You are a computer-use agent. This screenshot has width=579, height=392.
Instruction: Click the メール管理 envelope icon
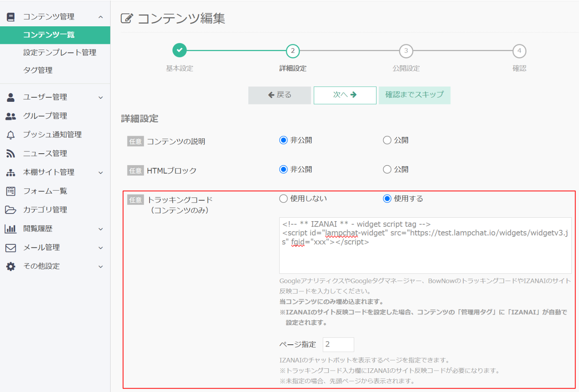click(x=11, y=248)
